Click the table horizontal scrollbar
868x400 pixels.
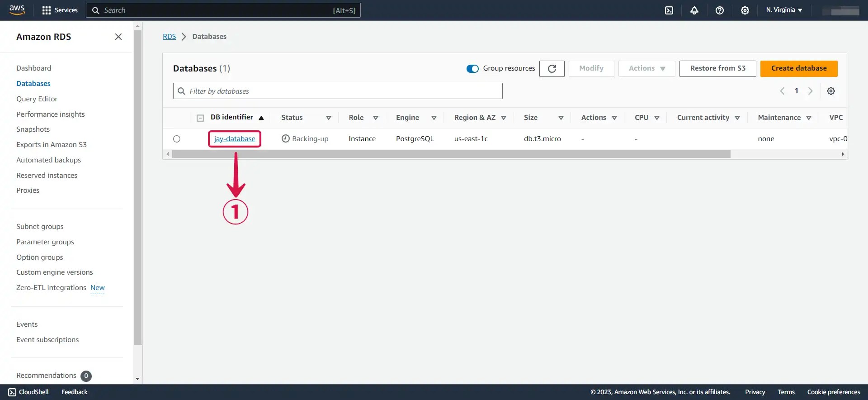click(x=451, y=154)
